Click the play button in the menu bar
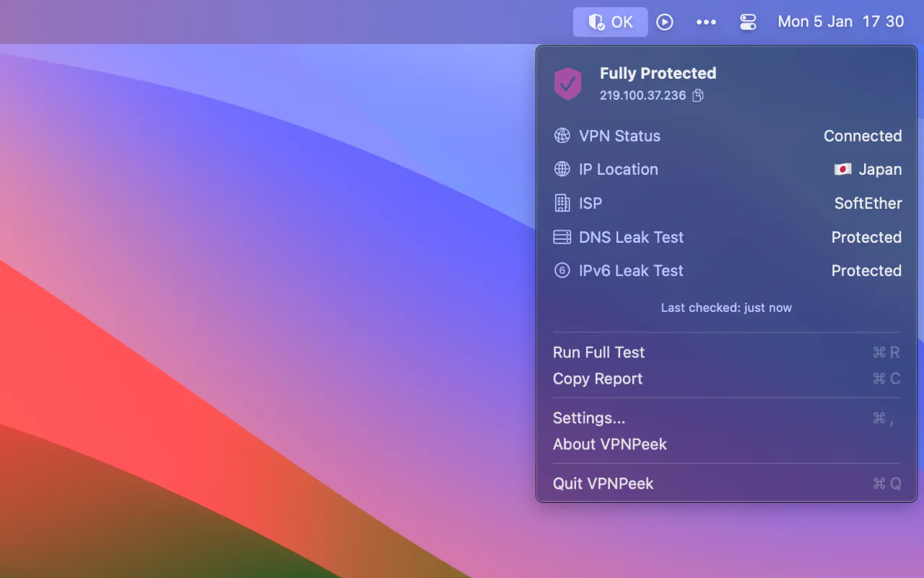Image resolution: width=924 pixels, height=578 pixels. 665,22
